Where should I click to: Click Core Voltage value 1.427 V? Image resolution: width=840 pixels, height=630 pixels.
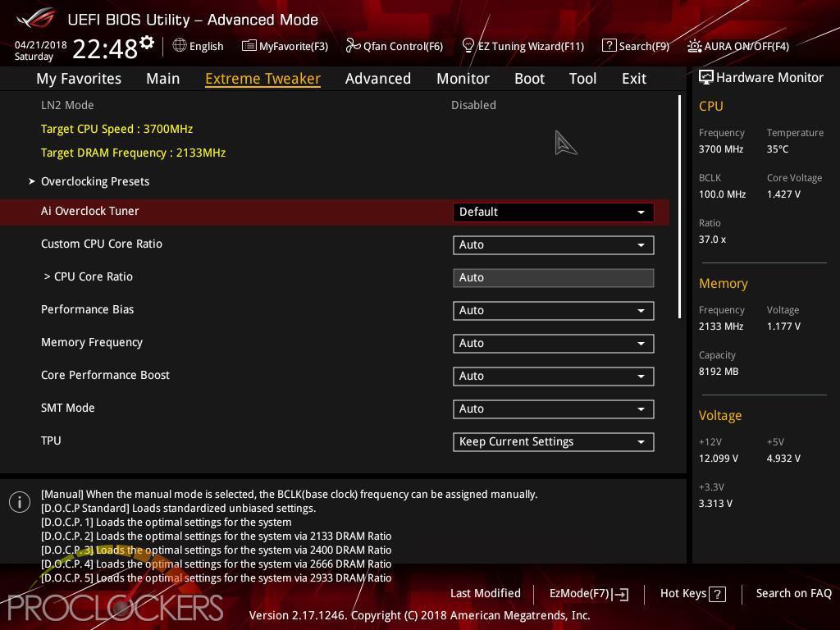[783, 194]
